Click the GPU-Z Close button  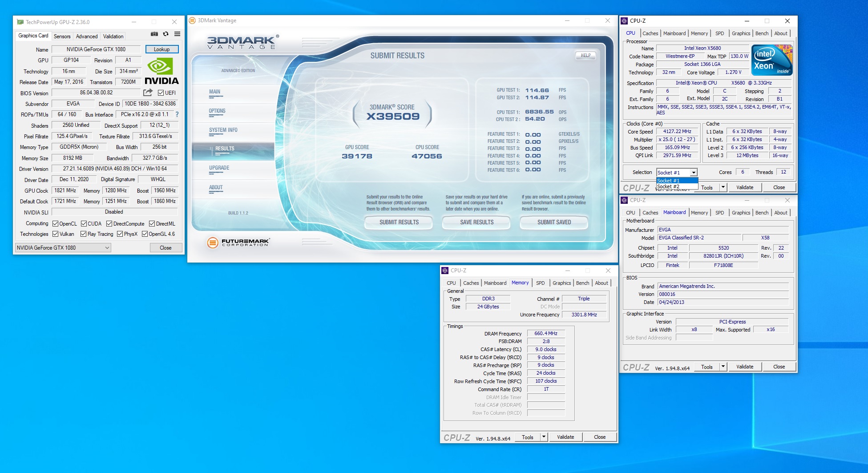click(166, 248)
